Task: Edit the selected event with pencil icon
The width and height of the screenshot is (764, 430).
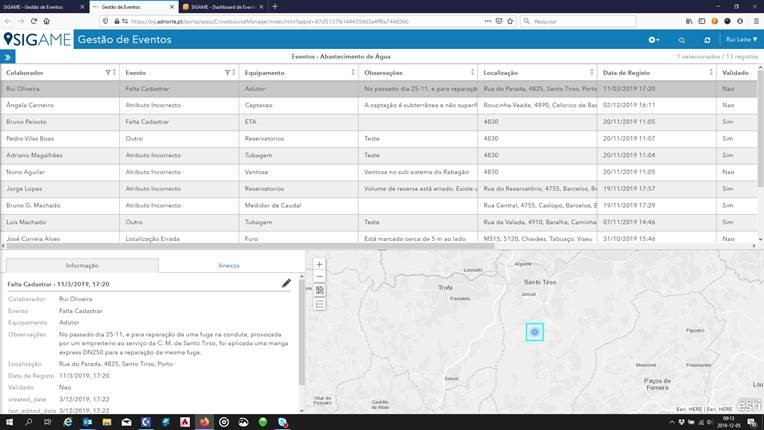Action: [287, 284]
